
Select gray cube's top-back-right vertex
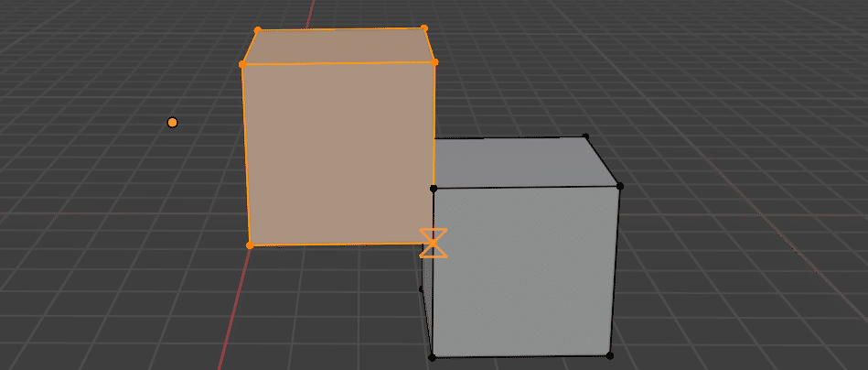[x=585, y=136]
